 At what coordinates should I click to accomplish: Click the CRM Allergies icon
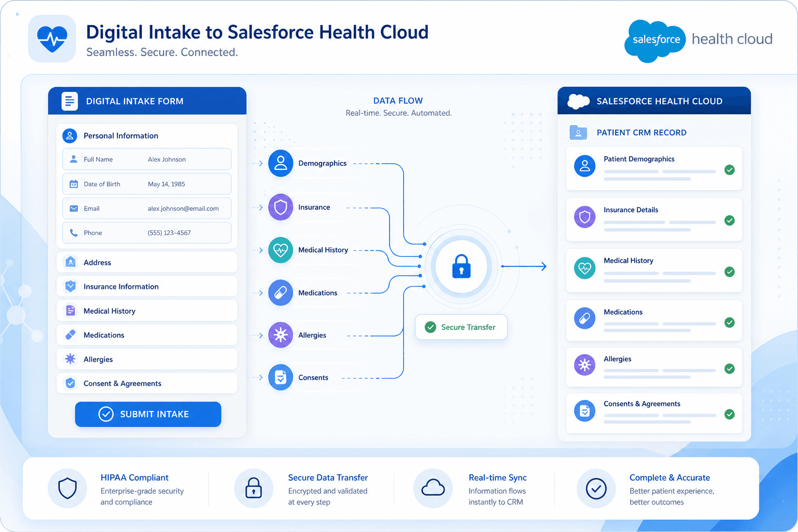(x=584, y=365)
